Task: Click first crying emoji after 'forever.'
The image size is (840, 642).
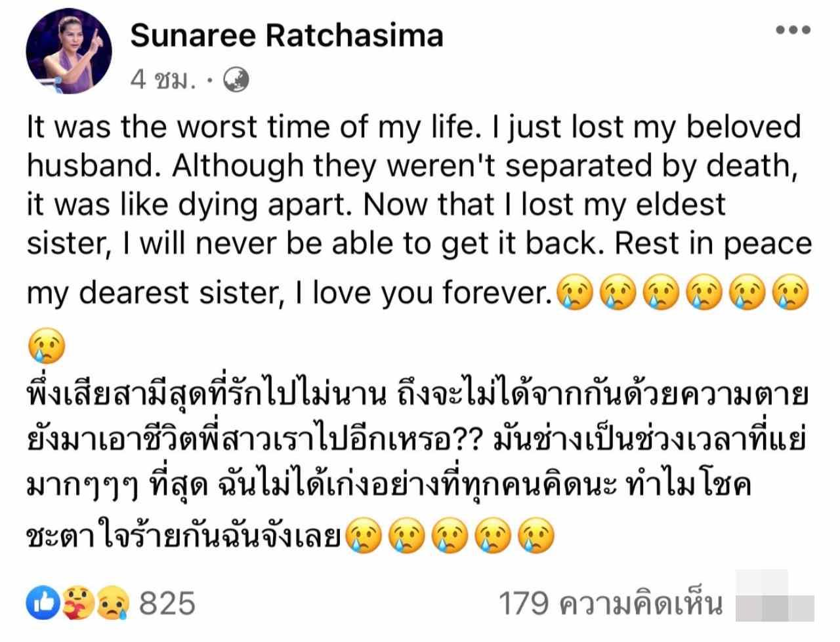Action: point(574,294)
